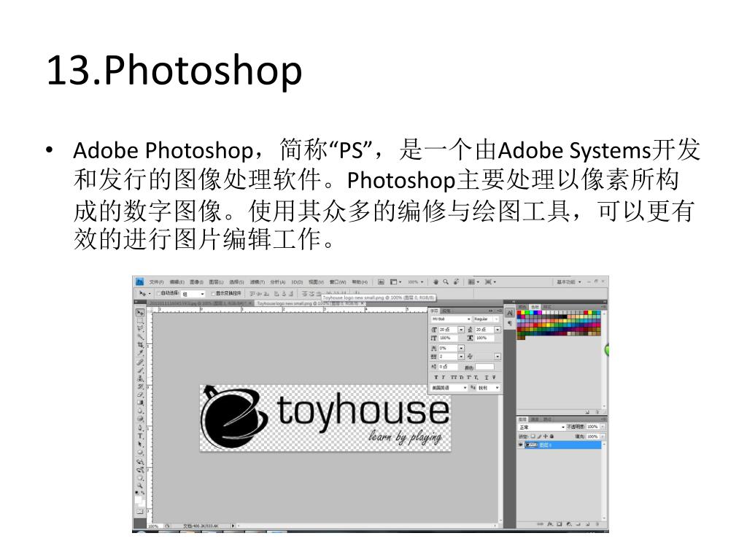Open the 文件(F) menu

156,282
